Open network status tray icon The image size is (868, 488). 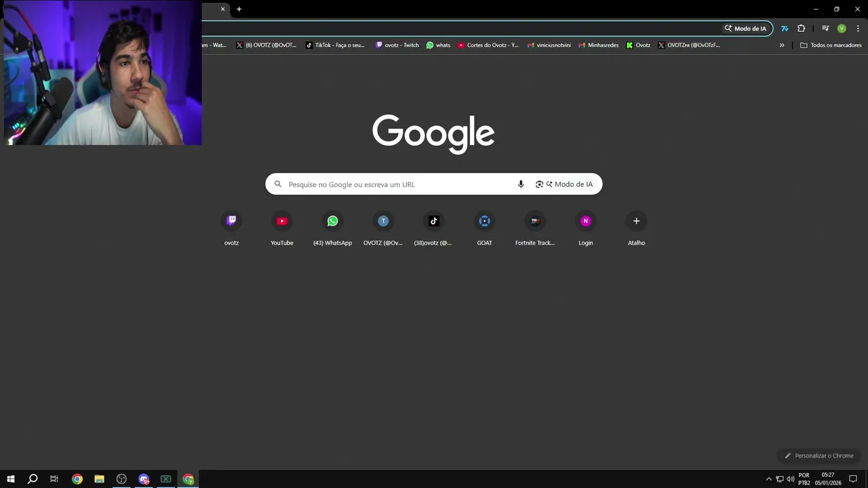tap(780, 479)
